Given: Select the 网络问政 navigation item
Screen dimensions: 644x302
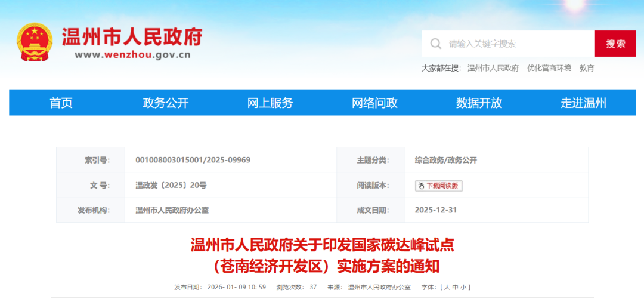Looking at the screenshot, I should pos(374,103).
